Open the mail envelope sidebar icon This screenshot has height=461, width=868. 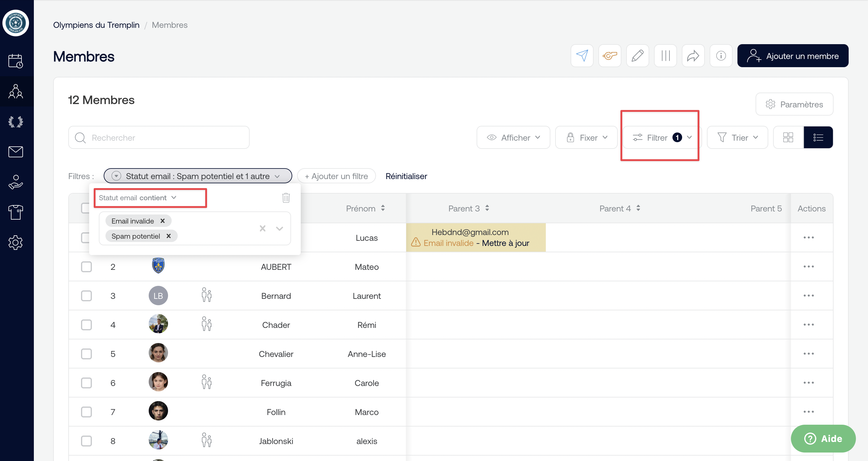point(15,152)
